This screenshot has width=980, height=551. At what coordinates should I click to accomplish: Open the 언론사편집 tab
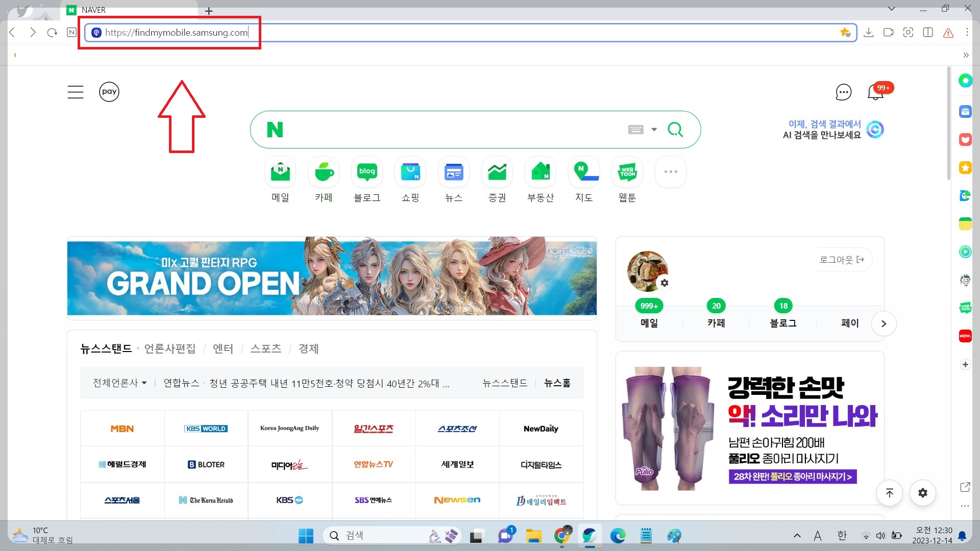point(169,349)
